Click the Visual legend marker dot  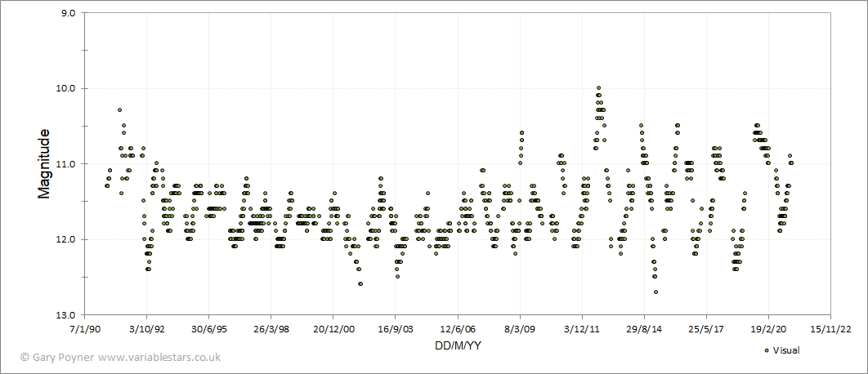pyautogui.click(x=766, y=350)
